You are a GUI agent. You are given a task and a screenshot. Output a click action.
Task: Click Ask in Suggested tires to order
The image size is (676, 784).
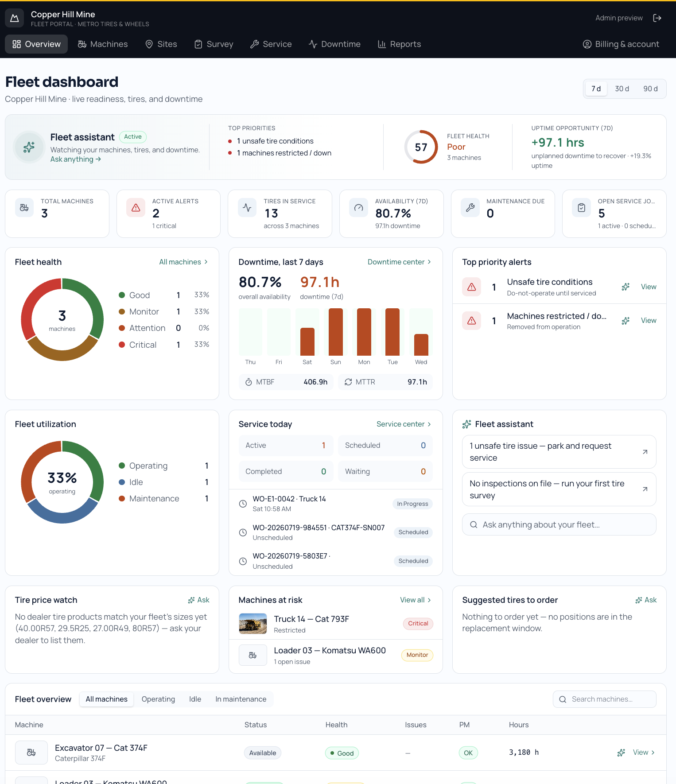coord(646,600)
